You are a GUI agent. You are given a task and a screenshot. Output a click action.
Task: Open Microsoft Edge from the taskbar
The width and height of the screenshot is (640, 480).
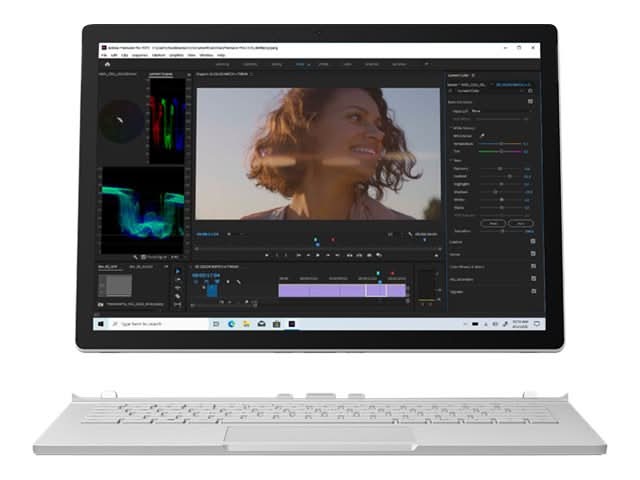(x=231, y=323)
